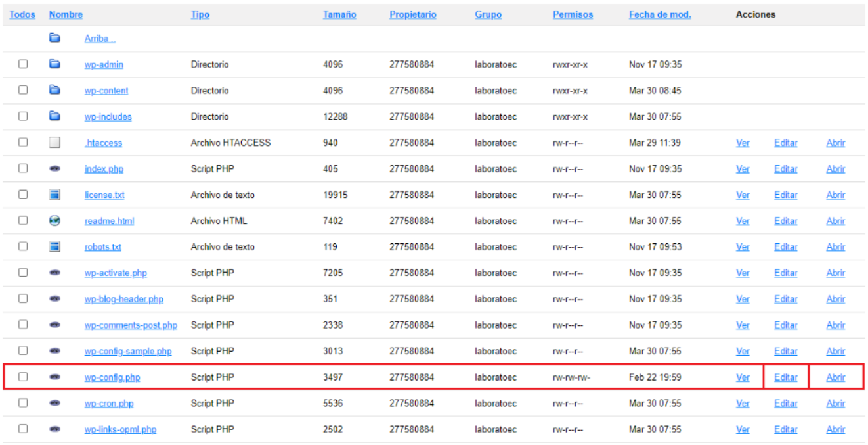868x445 pixels.
Task: Click Ver for wp-config.php
Action: pos(743,377)
